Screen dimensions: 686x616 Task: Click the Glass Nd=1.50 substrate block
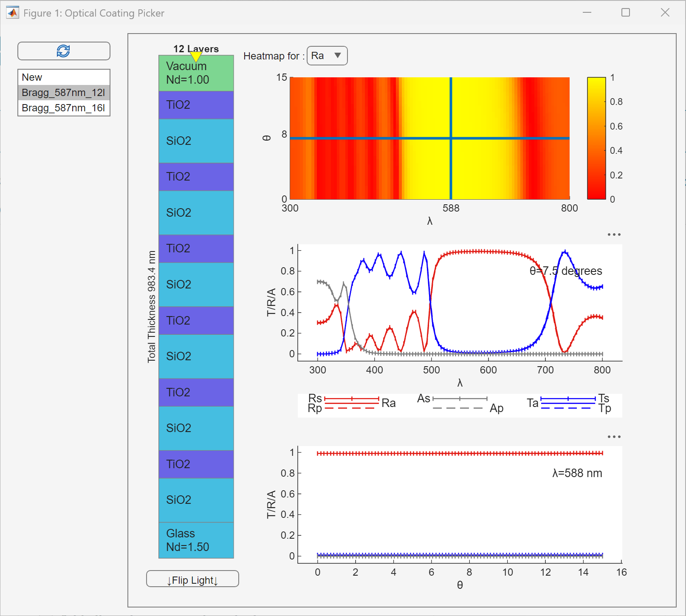196,540
